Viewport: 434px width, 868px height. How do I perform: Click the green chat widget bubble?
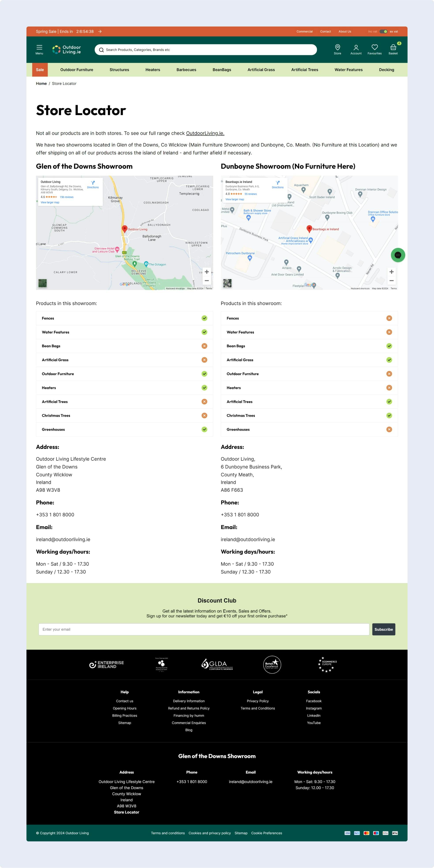pos(398,255)
